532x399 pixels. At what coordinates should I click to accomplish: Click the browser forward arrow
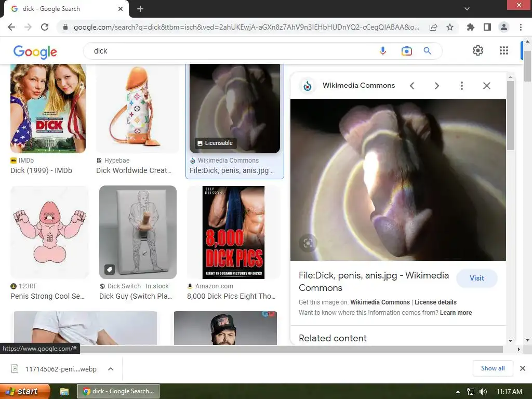28,27
